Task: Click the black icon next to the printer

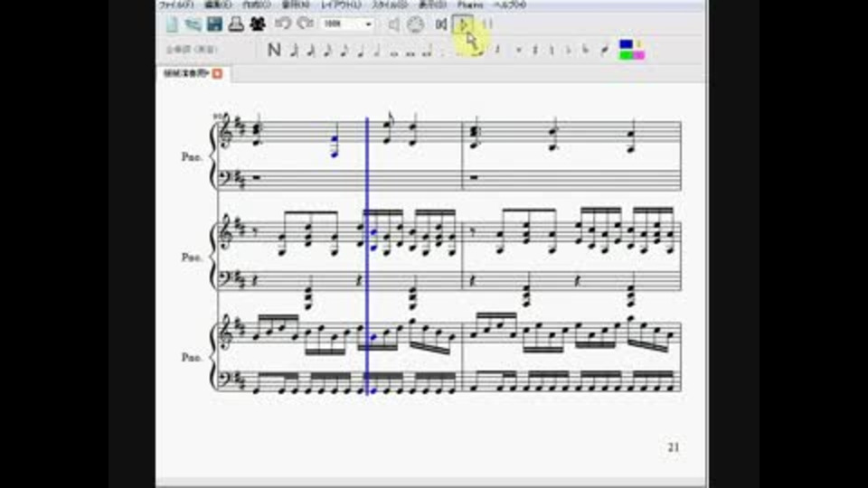Action: [x=258, y=24]
